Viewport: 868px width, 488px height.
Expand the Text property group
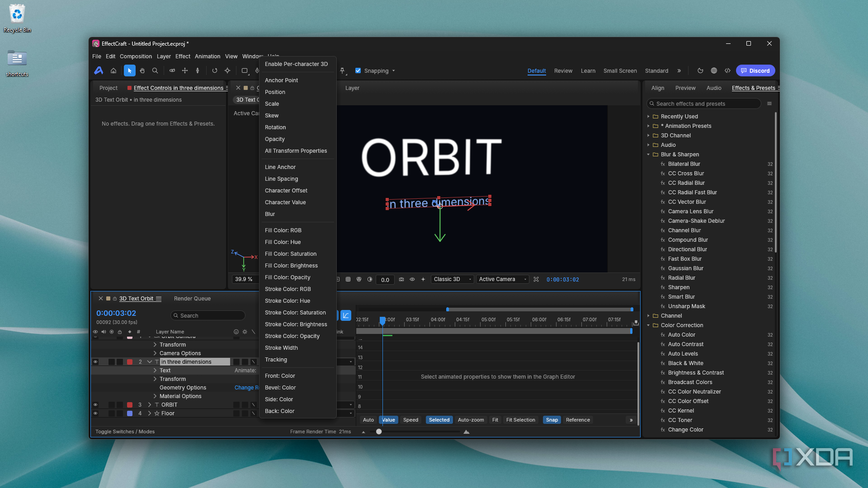coord(155,371)
